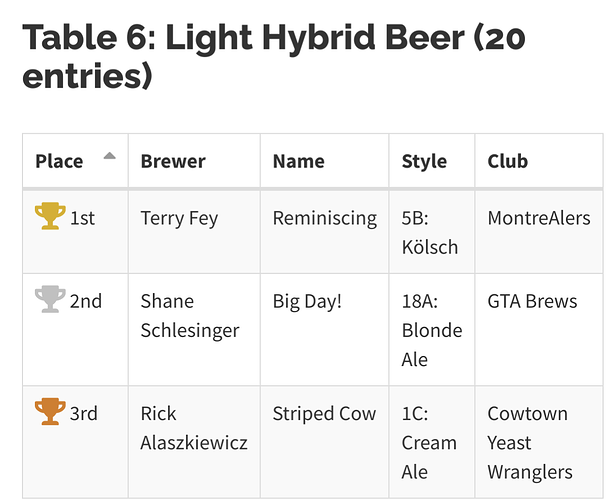The width and height of the screenshot is (606, 500).
Task: Sort table by Name column header
Action: coord(298,161)
